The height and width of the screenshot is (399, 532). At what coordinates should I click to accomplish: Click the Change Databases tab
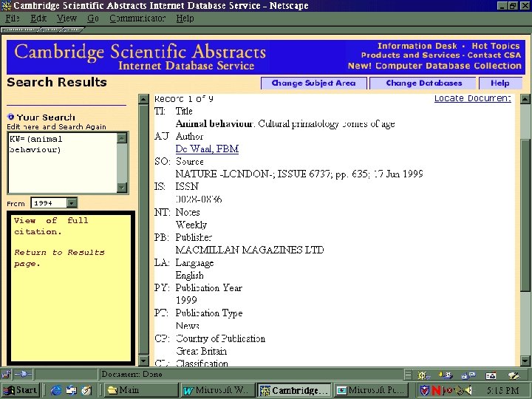coord(424,83)
